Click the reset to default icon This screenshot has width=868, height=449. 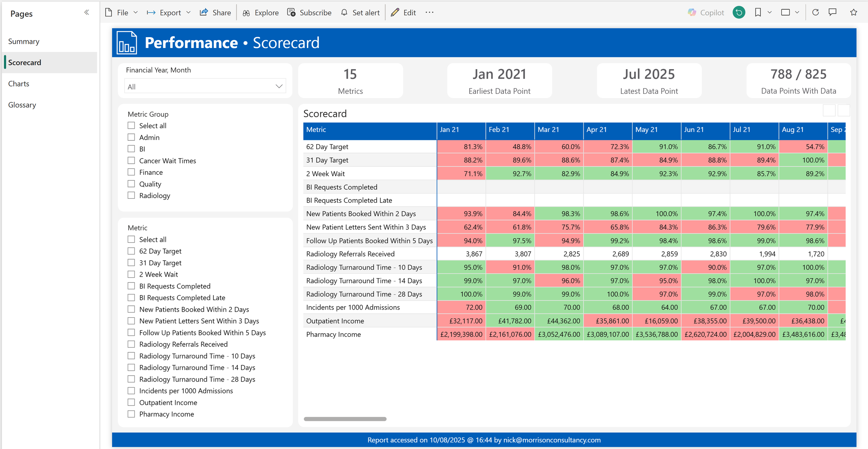(739, 13)
